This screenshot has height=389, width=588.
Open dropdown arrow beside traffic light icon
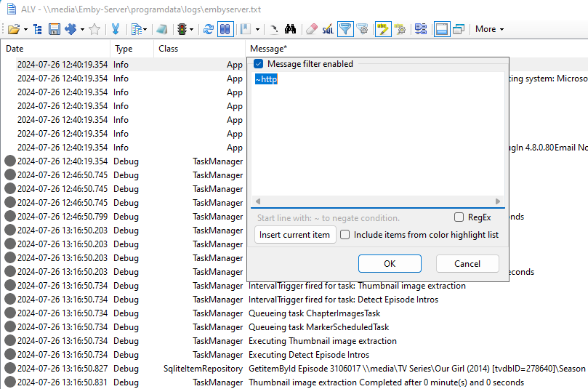coord(193,30)
